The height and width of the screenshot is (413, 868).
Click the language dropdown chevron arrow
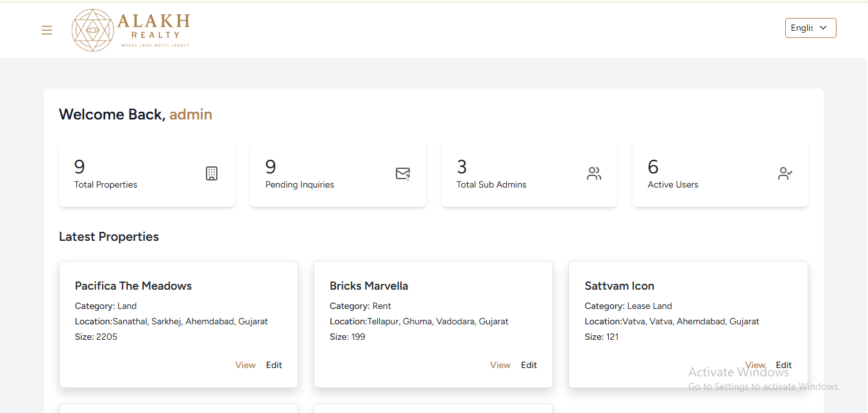pyautogui.click(x=824, y=28)
